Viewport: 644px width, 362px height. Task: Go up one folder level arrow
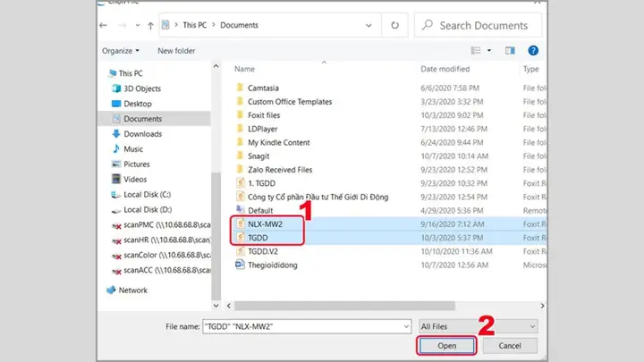pyautogui.click(x=150, y=25)
